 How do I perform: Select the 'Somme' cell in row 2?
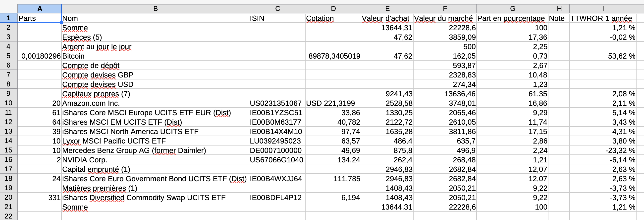tap(155, 28)
